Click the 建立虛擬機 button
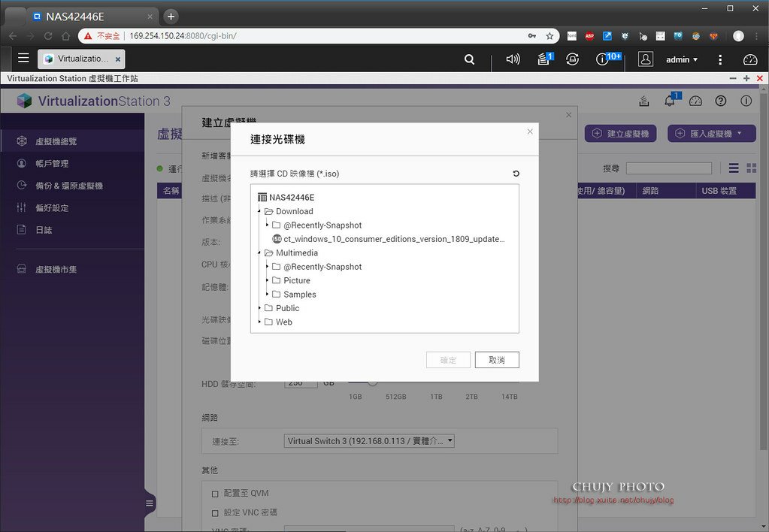Image resolution: width=769 pixels, height=532 pixels. [620, 133]
